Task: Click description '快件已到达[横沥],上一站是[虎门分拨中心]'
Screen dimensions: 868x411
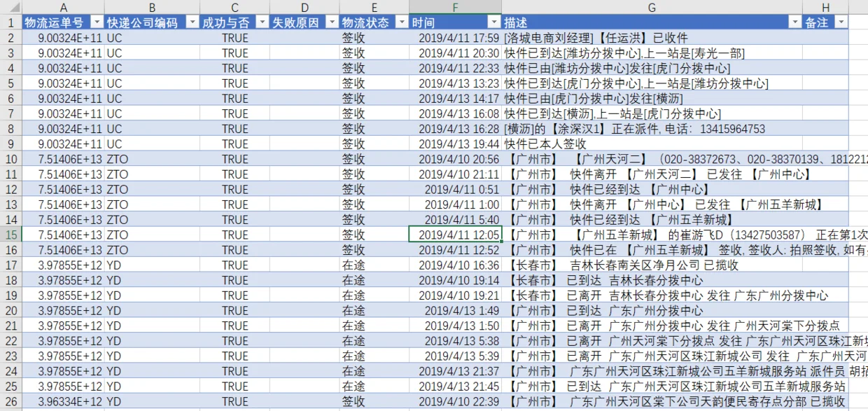Action: coord(612,113)
